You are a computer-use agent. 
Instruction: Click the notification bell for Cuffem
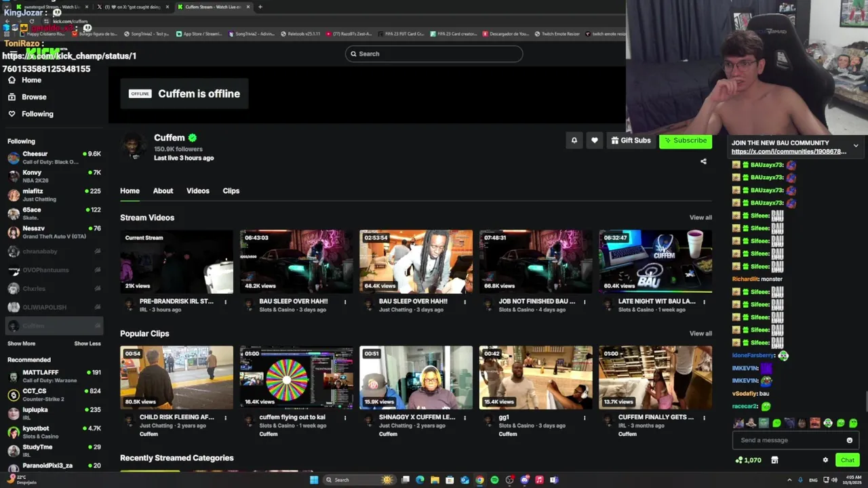574,140
